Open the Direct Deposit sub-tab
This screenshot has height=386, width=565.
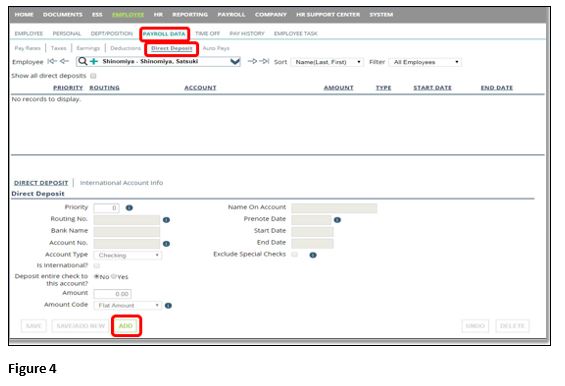172,48
